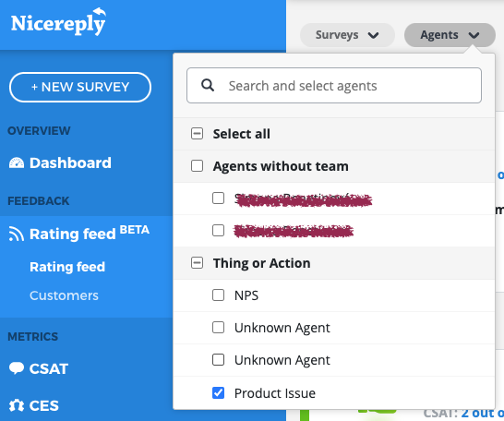Click the CES gear icon
Viewport: 504px width, 421px height.
tap(17, 405)
